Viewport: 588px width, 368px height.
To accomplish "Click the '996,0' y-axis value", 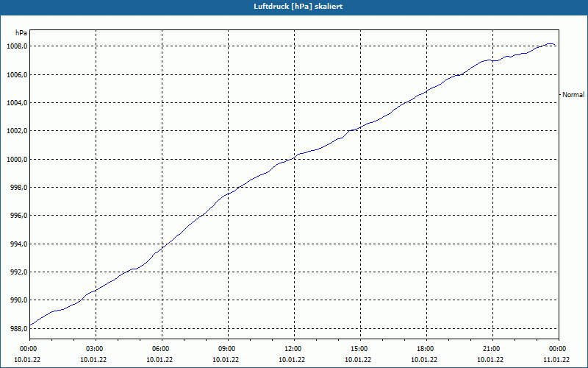I will pos(18,216).
